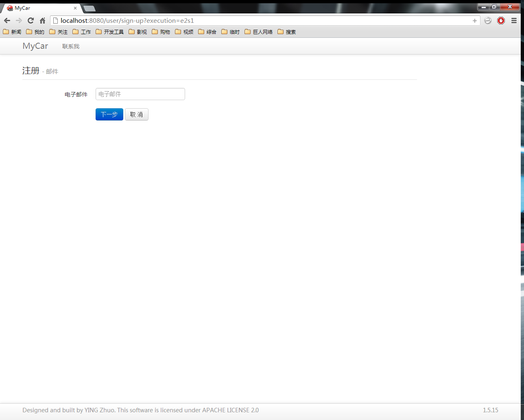
Task: Click the plus icon in address bar
Action: 475,21
